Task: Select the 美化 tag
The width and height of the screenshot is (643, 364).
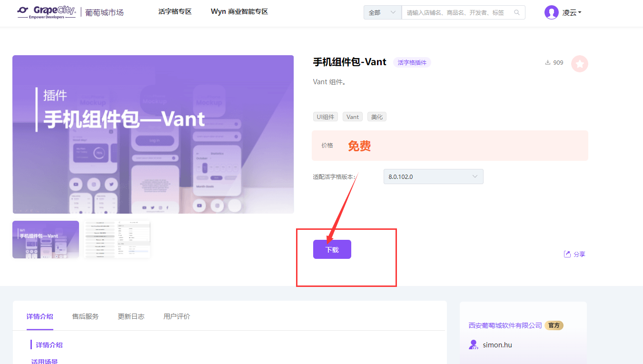Action: 377,117
